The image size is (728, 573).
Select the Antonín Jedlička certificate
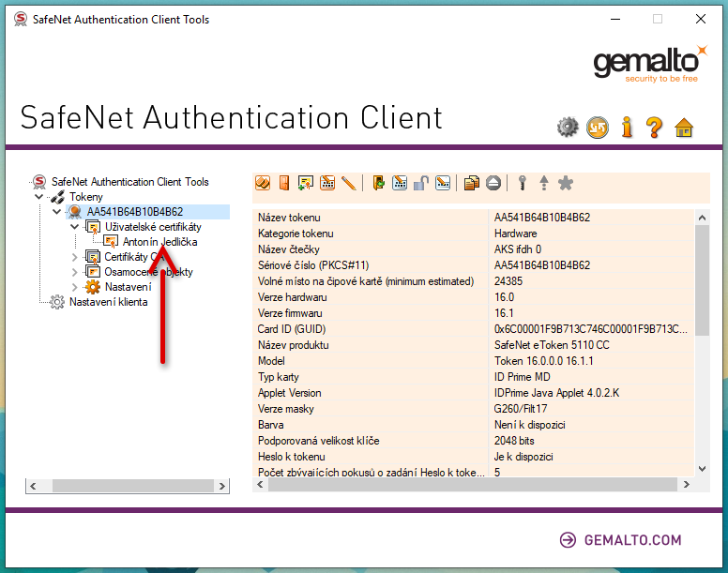coord(159,242)
